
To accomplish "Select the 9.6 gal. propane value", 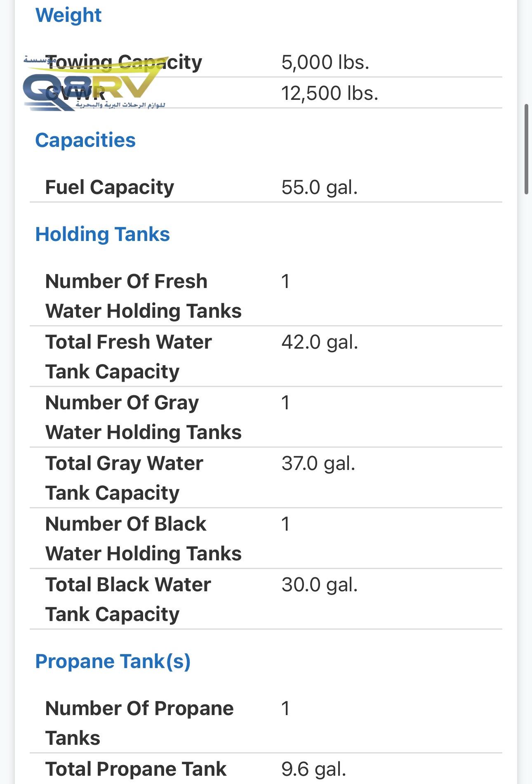I will pyautogui.click(x=313, y=769).
